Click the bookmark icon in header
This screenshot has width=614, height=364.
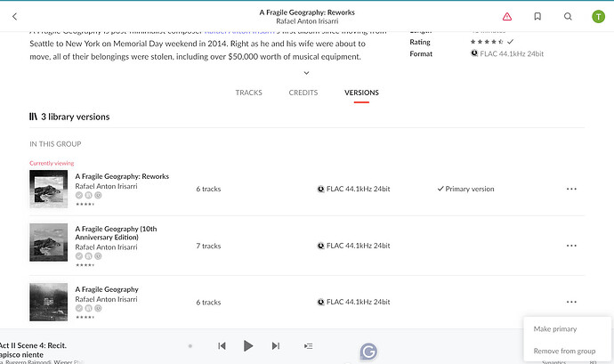(537, 16)
